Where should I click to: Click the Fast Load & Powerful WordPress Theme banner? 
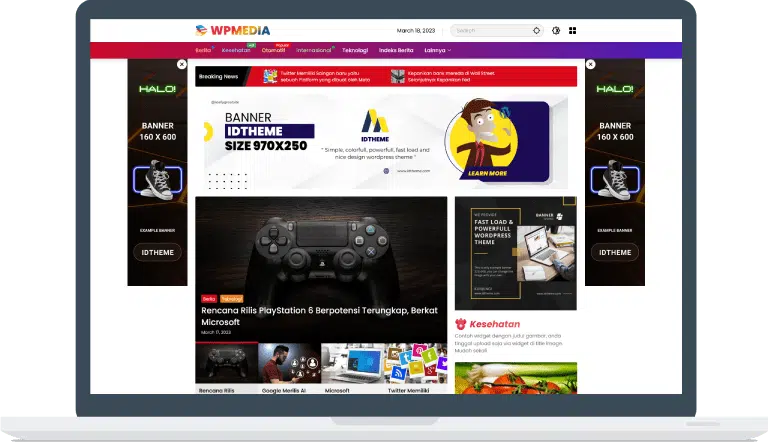tap(516, 253)
